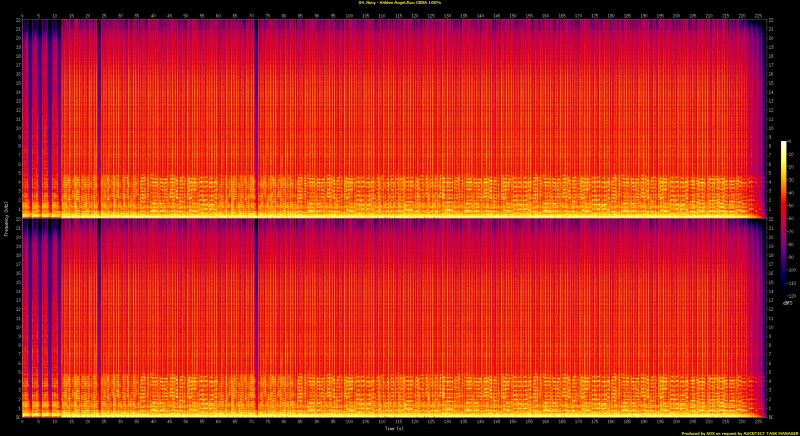The height and width of the screenshot is (436, 800).
Task: Click the "Time (s)" axis label at bottom
Action: pos(393,429)
